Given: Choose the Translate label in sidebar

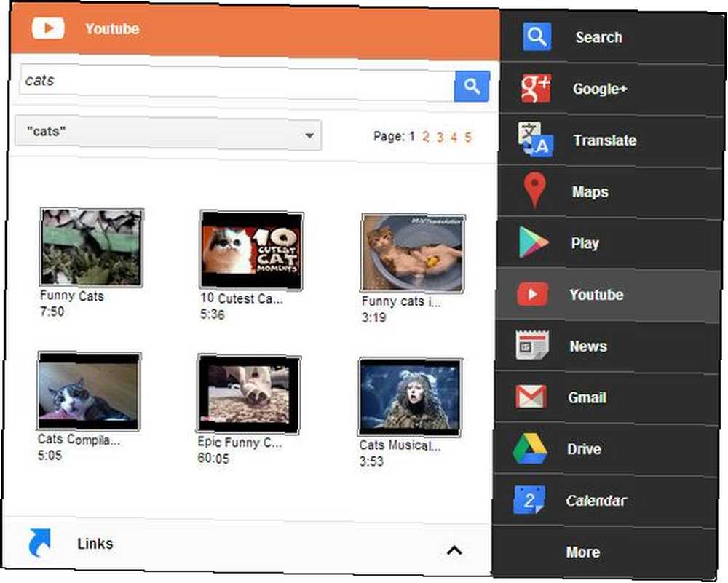Looking at the screenshot, I should 605,140.
